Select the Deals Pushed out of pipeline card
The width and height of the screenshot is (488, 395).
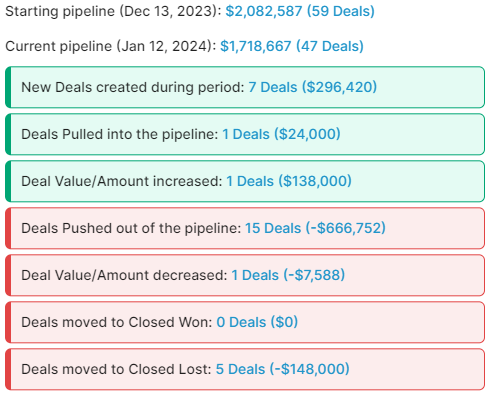coord(245,228)
